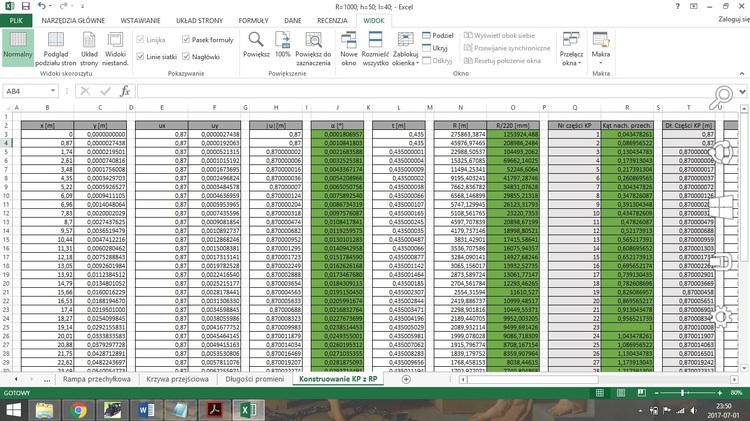Screen dimensions: 750x421
Task: Show more sheets with the ellipsis button
Action: pyautogui.click(x=47, y=379)
